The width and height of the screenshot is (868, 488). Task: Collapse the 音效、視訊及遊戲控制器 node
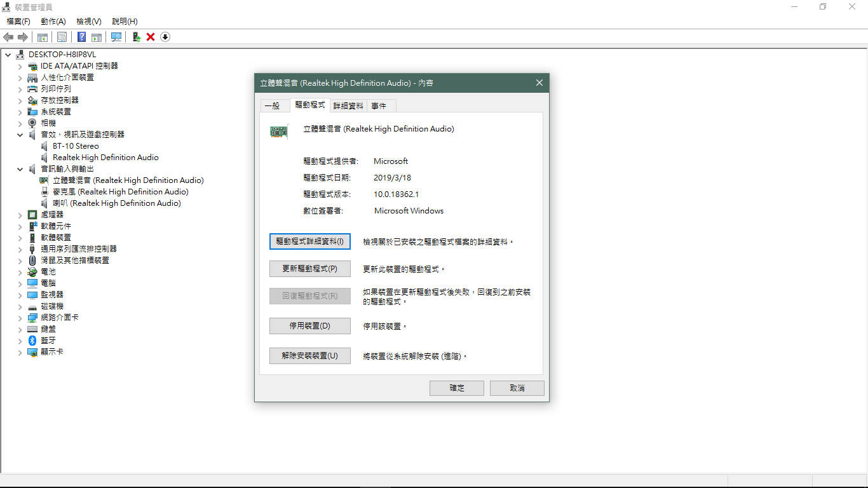click(20, 135)
